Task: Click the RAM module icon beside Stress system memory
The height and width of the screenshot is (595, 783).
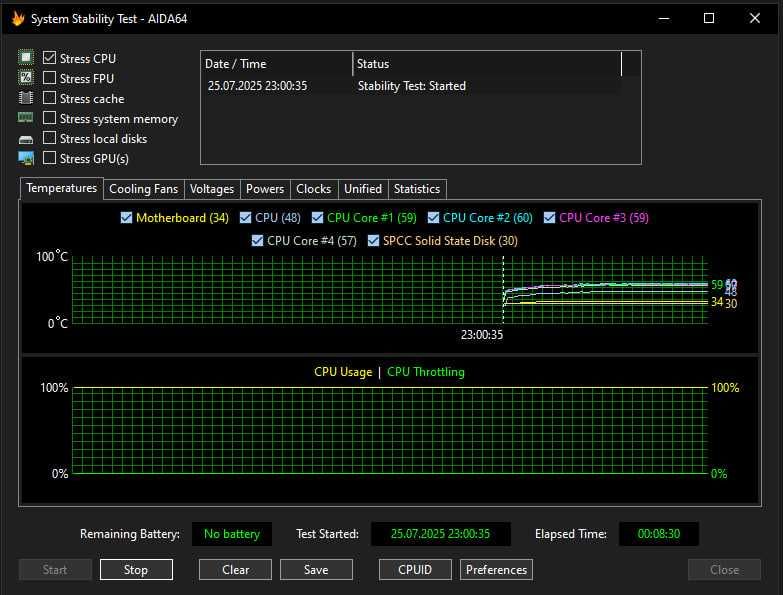Action: tap(26, 118)
